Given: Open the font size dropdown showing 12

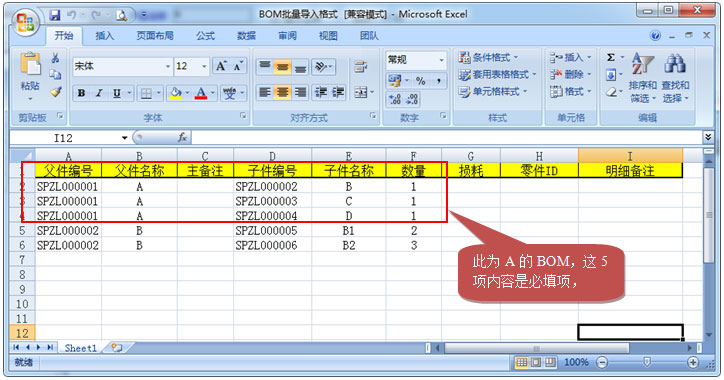Looking at the screenshot, I should [204, 66].
